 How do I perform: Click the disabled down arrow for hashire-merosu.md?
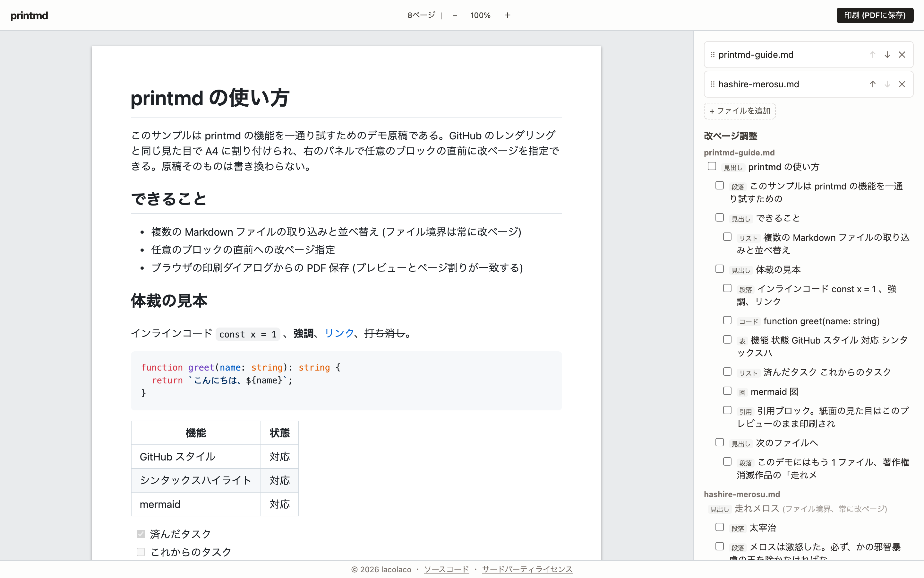(x=887, y=84)
